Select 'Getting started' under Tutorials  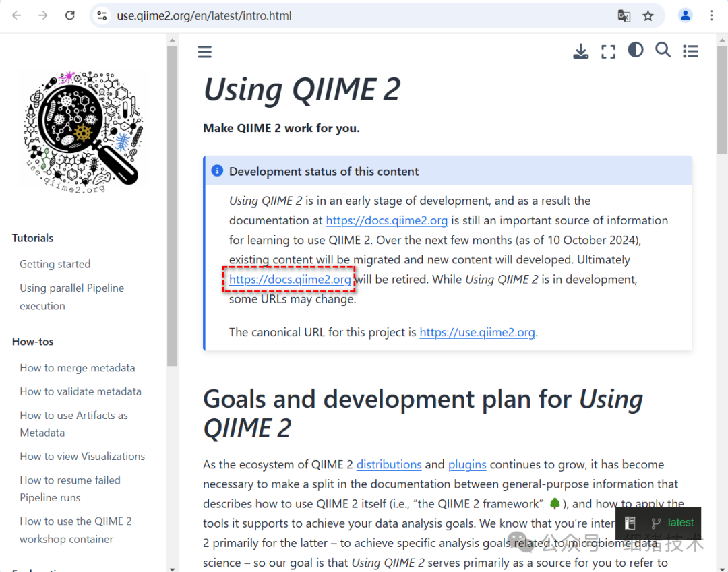point(55,264)
